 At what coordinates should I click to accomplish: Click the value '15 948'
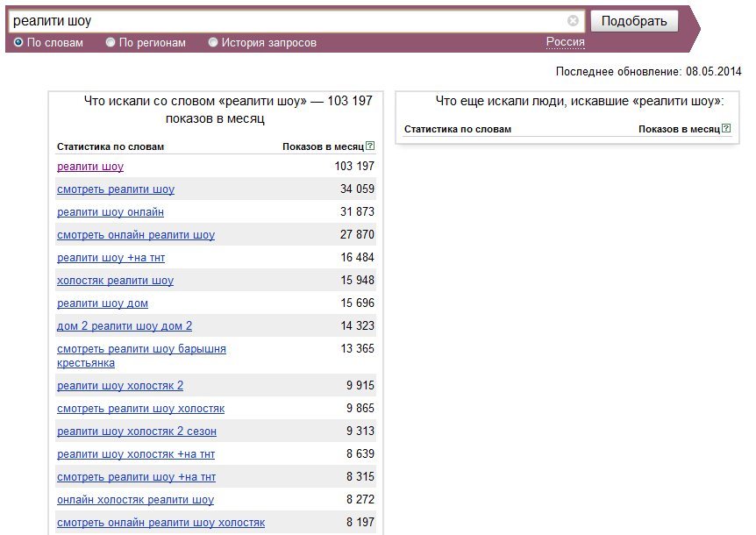point(357,280)
